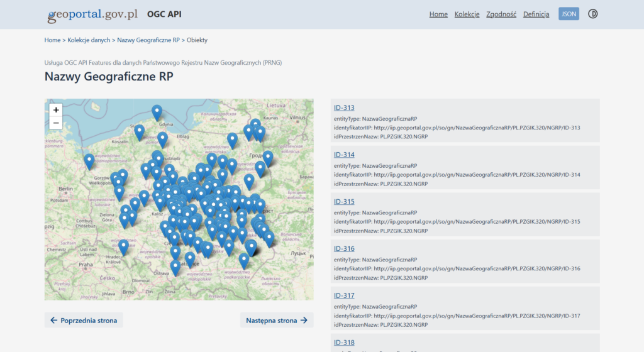Click the map marker near Gdynia

click(157, 113)
